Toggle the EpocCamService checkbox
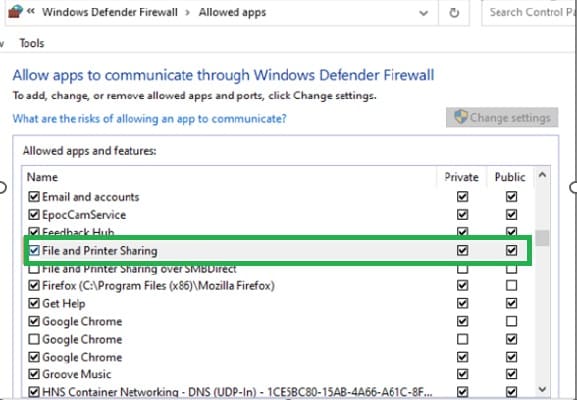This screenshot has width=577, height=400. point(34,215)
